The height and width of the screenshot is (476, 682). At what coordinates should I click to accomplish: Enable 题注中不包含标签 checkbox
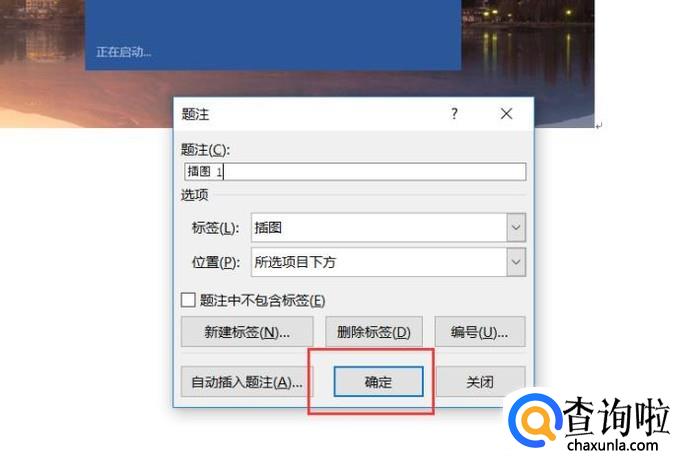188,300
